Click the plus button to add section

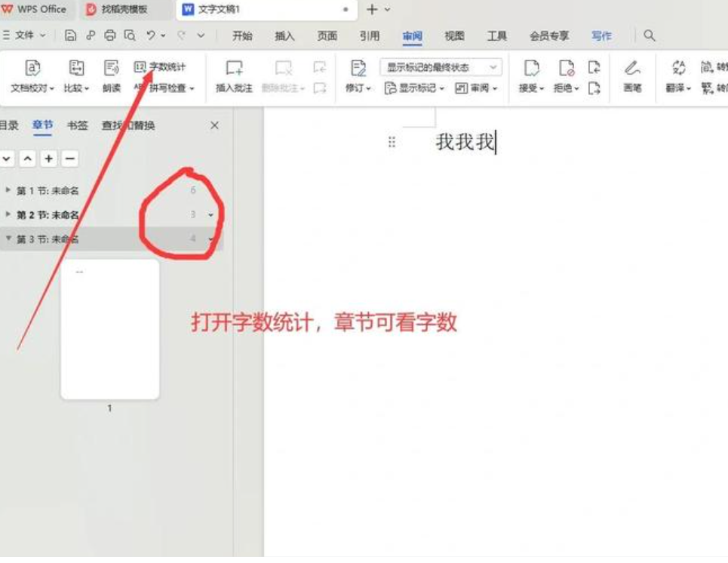point(48,158)
